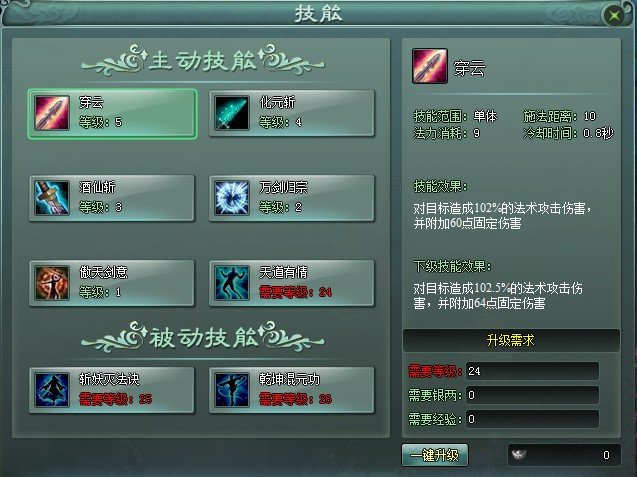Click the silver ingot currency icon
The height and width of the screenshot is (477, 637).
point(519,454)
